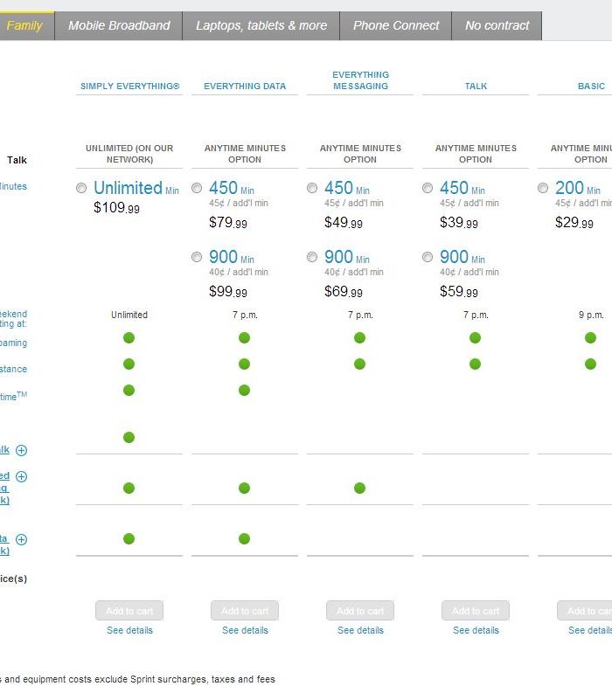This screenshot has width=612, height=700.
Task: Open the Laptops, tablets & more tab
Action: (x=261, y=26)
